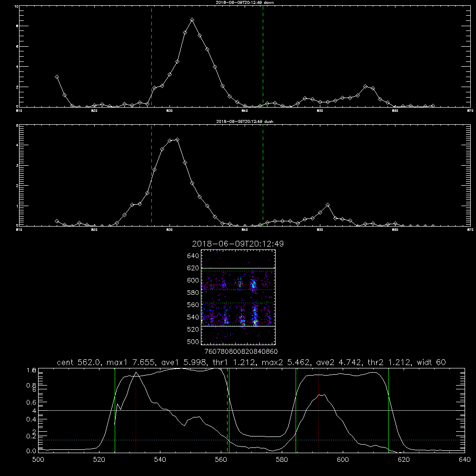Click the 0.6 label on the bottom plot's y-axis

click(31, 402)
